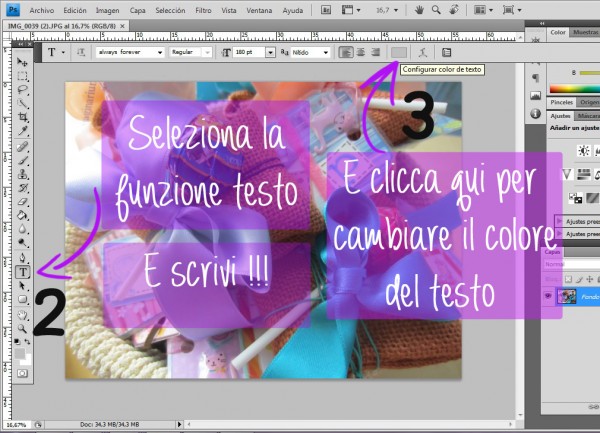Image resolution: width=600 pixels, height=433 pixels.
Task: Toggle text orientation button
Action: point(81,52)
